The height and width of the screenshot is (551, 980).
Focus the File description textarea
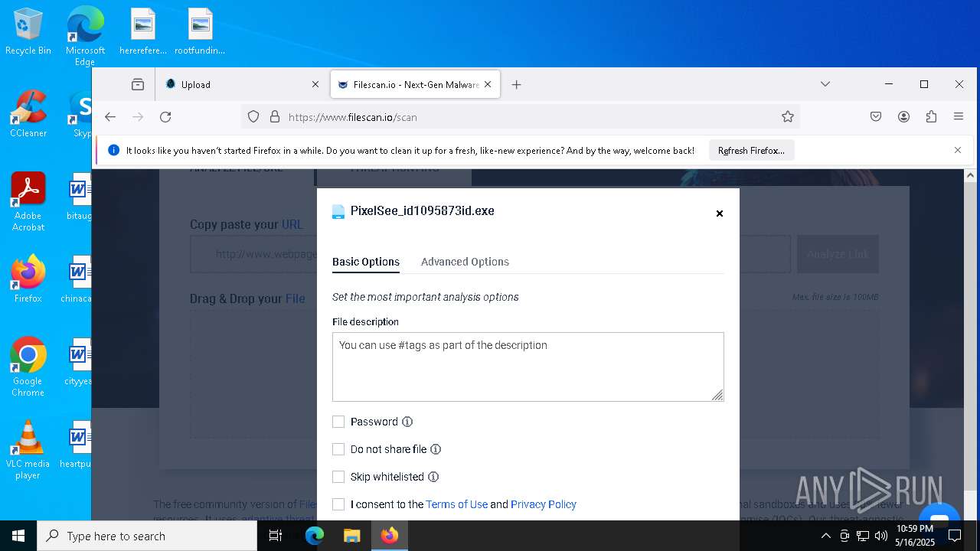click(528, 367)
